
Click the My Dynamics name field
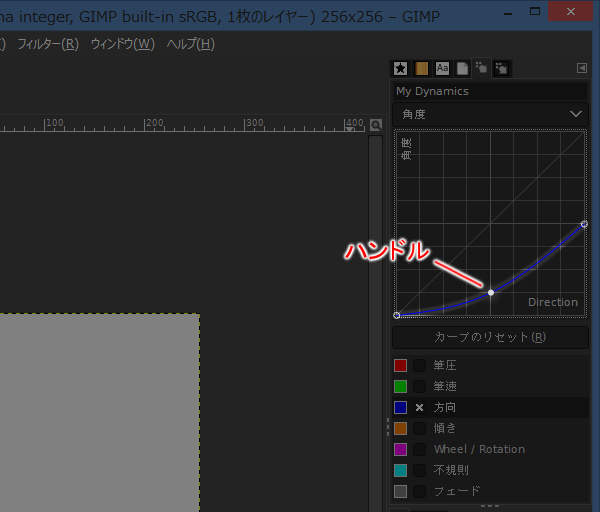(x=489, y=91)
